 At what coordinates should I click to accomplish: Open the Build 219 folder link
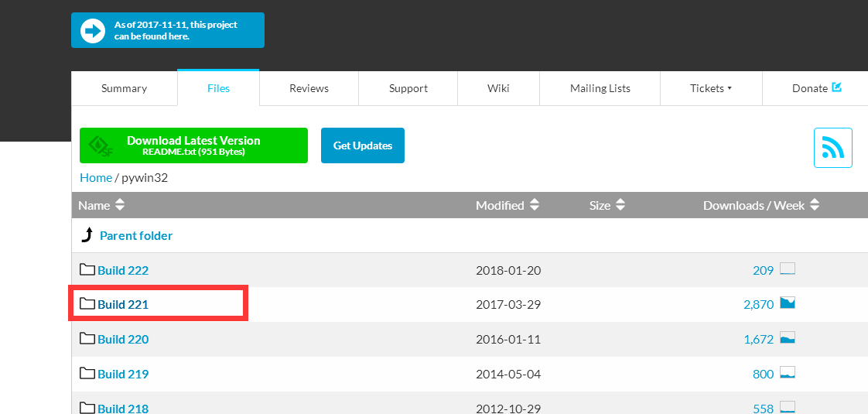coord(123,375)
